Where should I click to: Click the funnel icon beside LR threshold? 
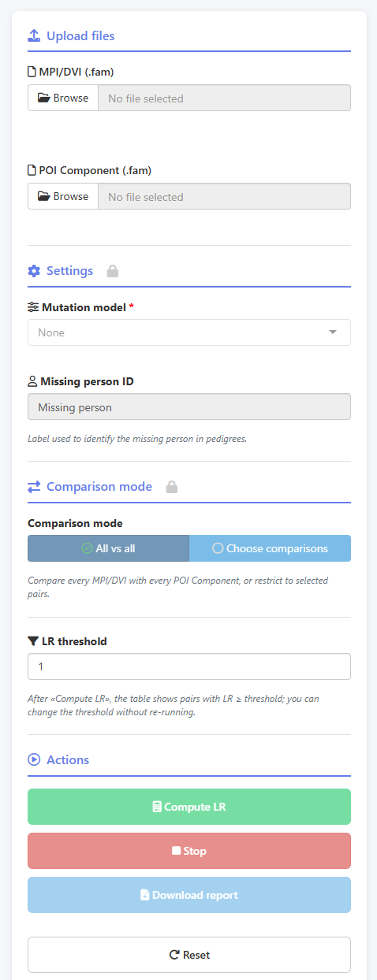[x=33, y=641]
